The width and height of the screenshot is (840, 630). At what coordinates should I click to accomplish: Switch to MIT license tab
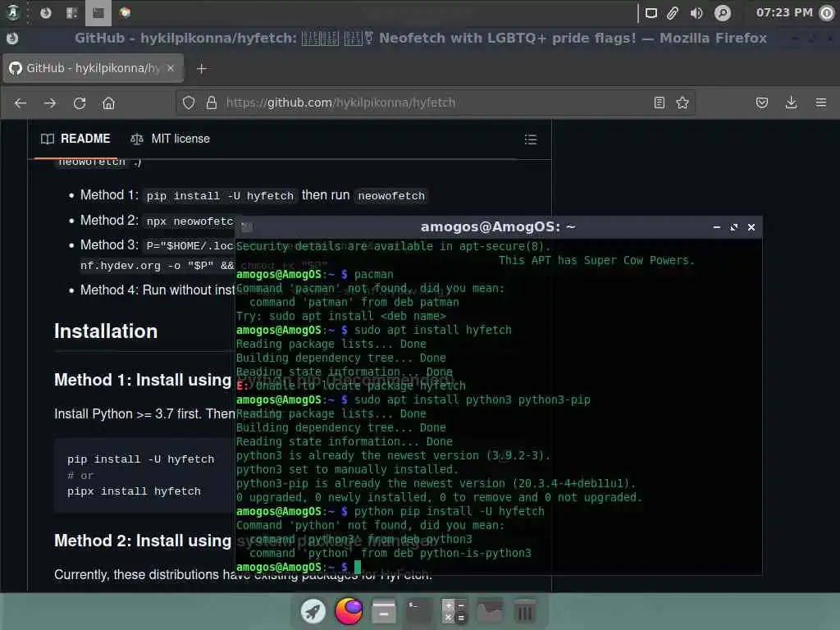click(171, 139)
